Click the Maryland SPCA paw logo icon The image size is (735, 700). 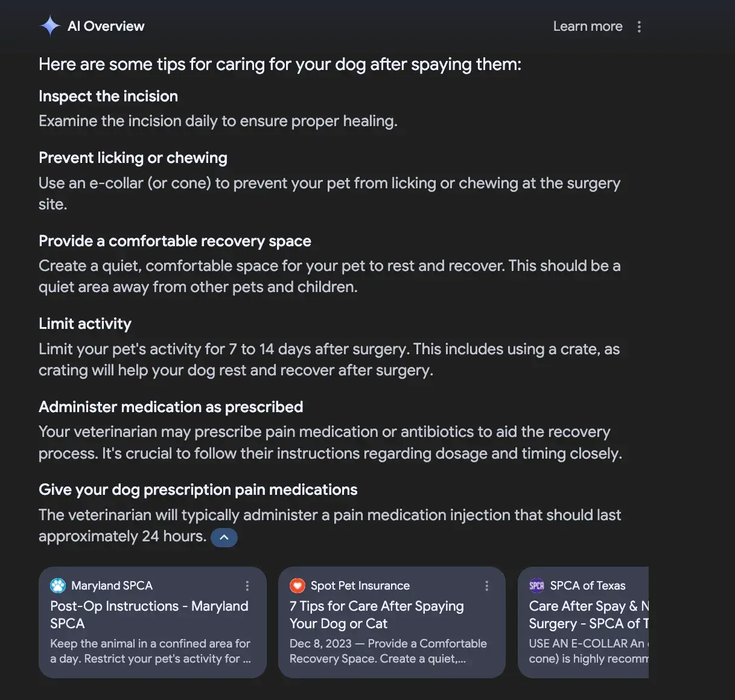coord(58,585)
